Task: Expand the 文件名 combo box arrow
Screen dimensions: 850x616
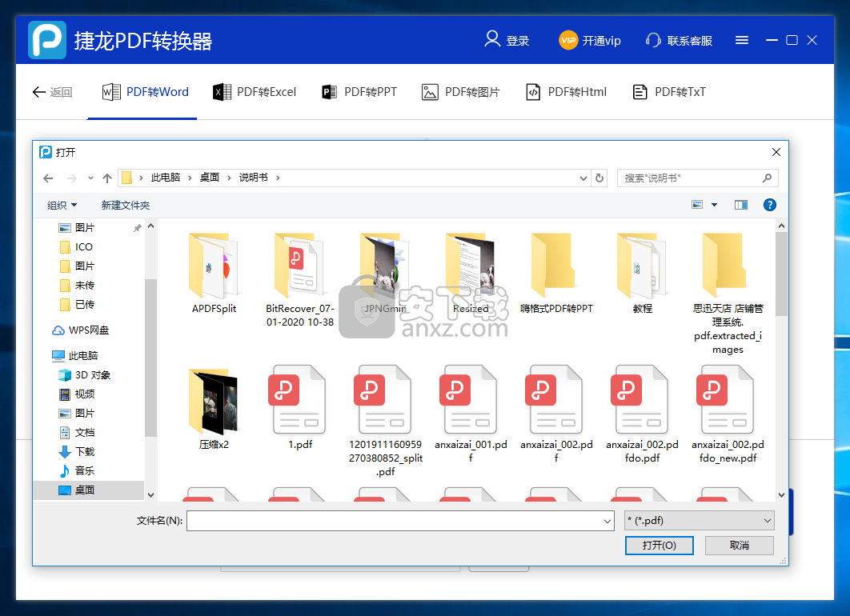Action: point(607,521)
